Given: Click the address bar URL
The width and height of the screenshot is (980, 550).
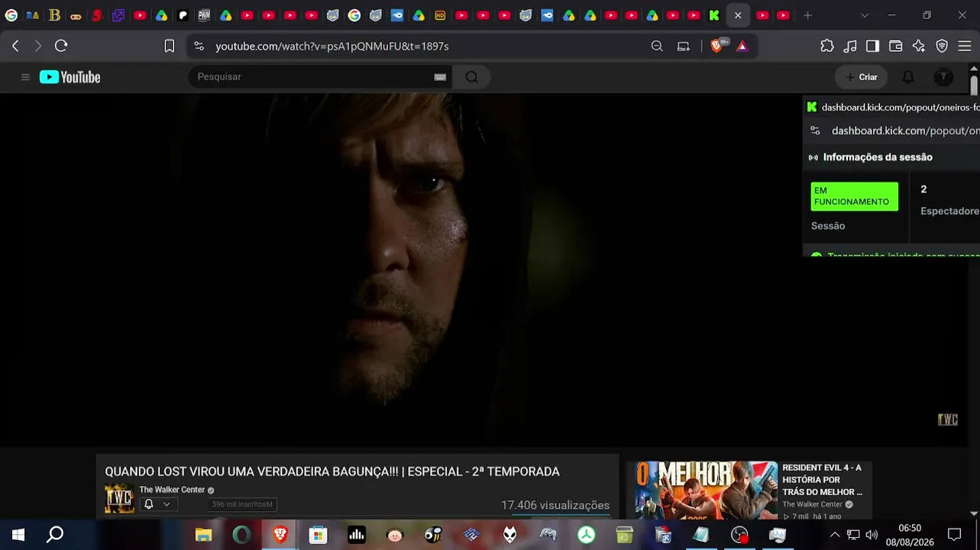Looking at the screenshot, I should 332,46.
